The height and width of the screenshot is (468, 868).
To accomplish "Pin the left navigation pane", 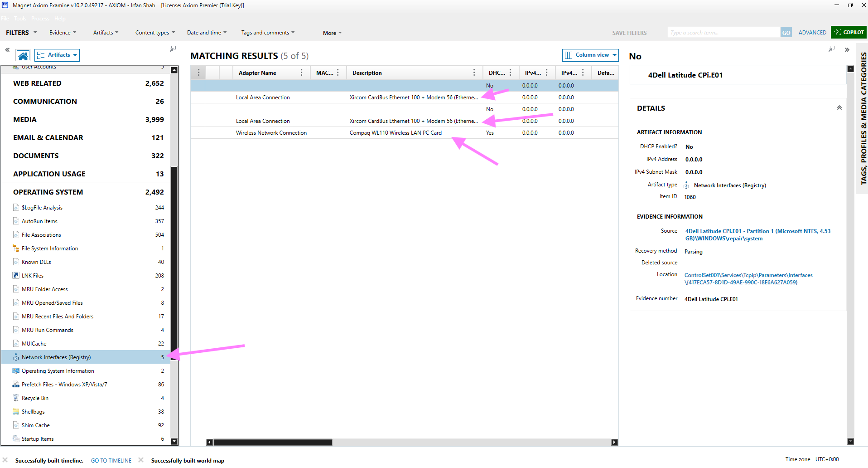I will coord(173,49).
